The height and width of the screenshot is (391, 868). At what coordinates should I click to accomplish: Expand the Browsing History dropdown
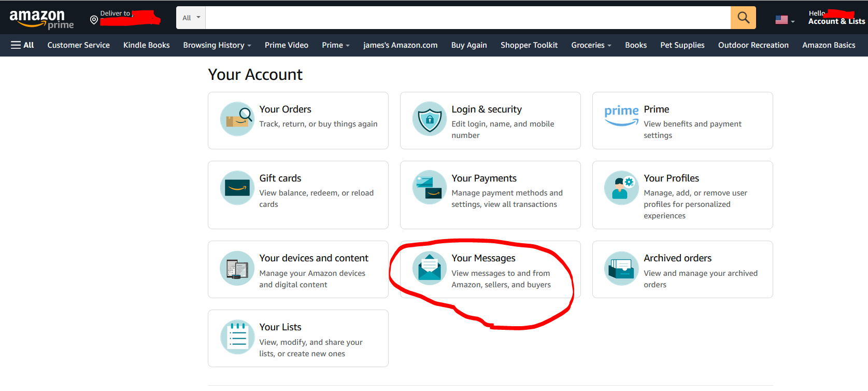217,45
